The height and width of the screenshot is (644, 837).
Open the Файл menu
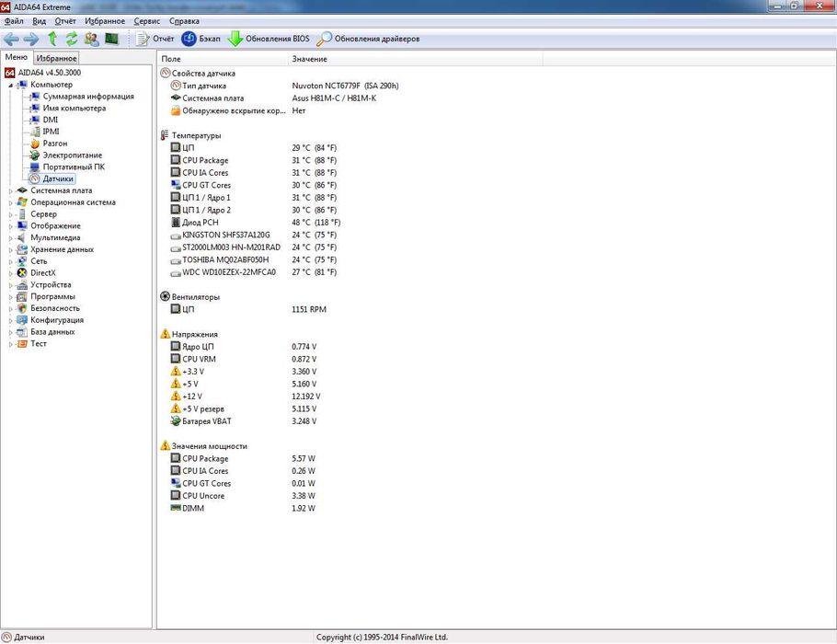click(14, 21)
